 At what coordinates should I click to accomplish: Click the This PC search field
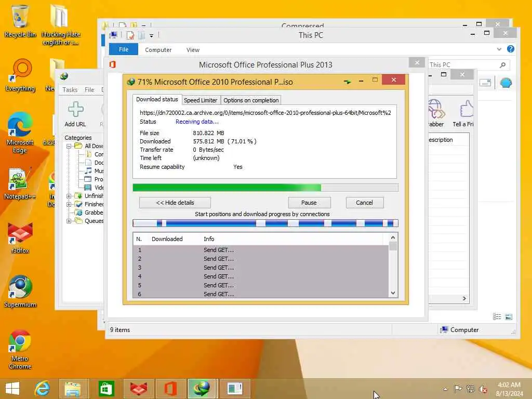point(468,64)
